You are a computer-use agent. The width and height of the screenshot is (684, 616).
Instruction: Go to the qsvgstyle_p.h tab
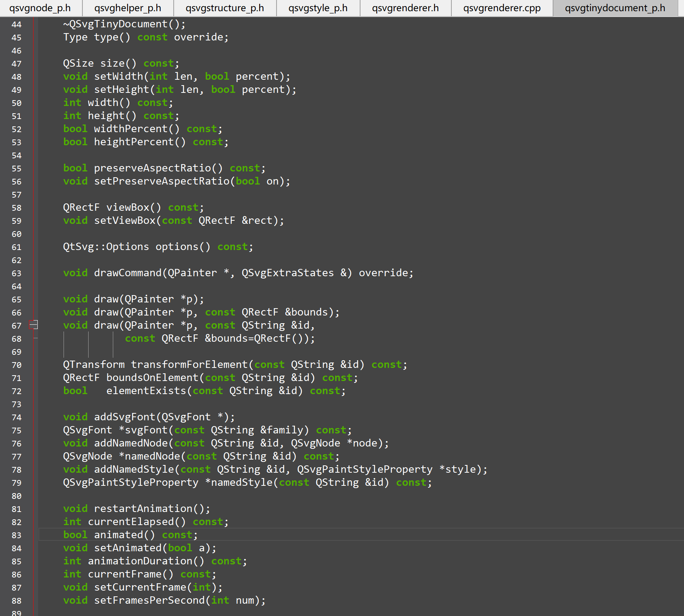(x=318, y=8)
